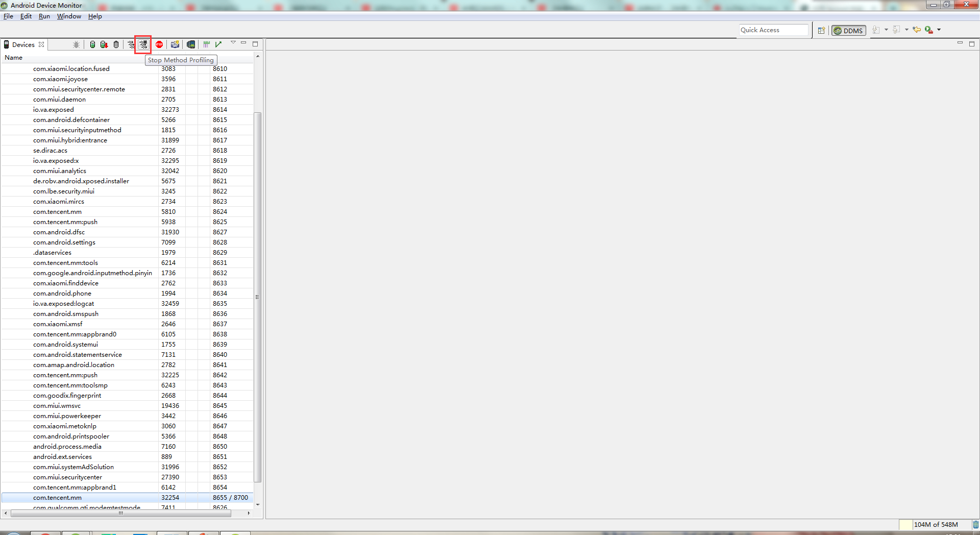
Task: Select the android.process.media process
Action: (x=128, y=446)
